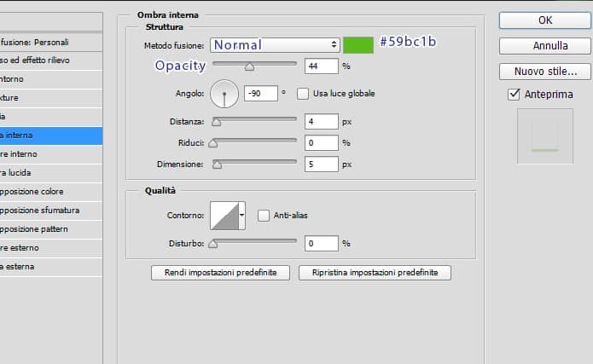Open Metodo fusione blend mode dropdown
The image size is (593, 364).
(x=275, y=45)
